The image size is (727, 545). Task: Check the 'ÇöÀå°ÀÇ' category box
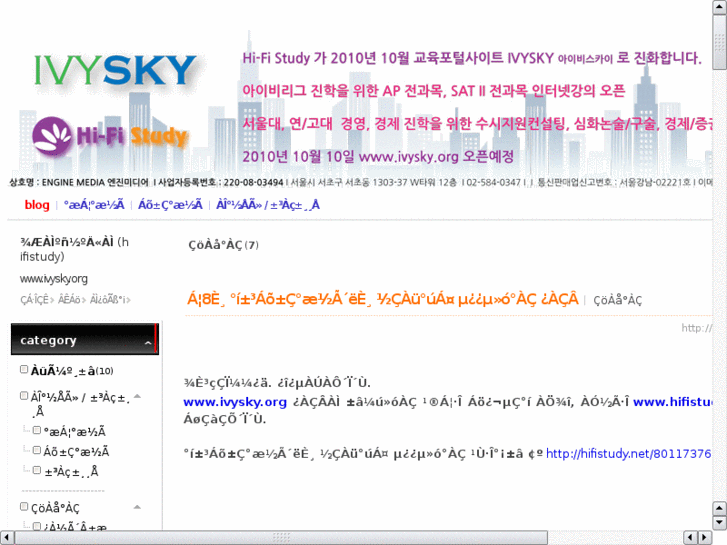tap(24, 506)
